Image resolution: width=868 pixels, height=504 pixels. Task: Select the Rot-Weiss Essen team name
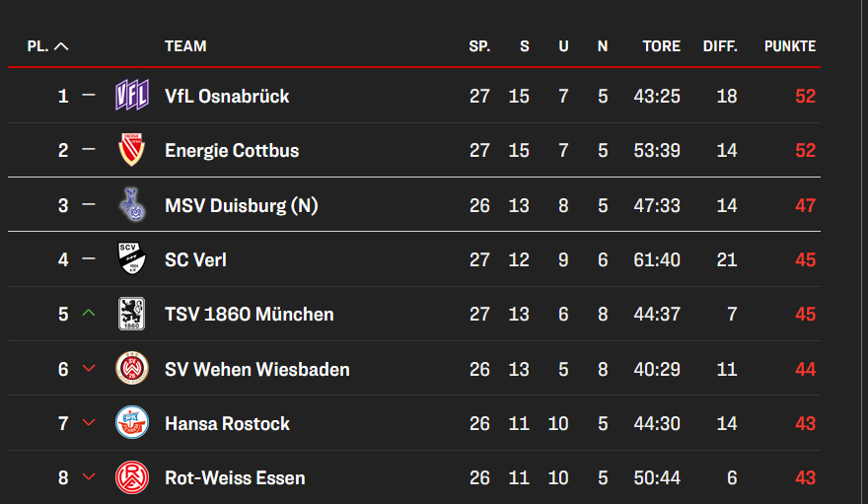(235, 478)
